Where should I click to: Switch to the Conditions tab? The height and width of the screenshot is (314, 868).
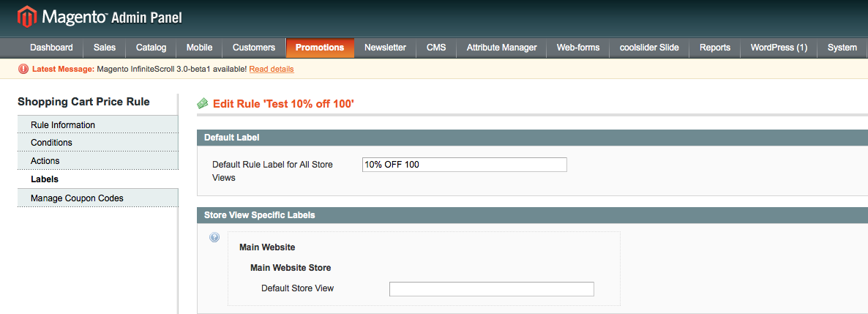tap(98, 142)
